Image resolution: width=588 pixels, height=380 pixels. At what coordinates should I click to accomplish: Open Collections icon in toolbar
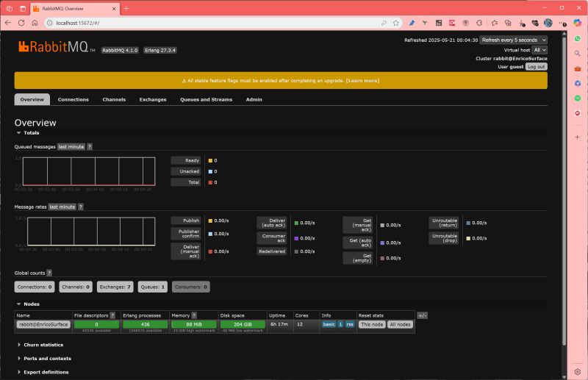[x=508, y=23]
